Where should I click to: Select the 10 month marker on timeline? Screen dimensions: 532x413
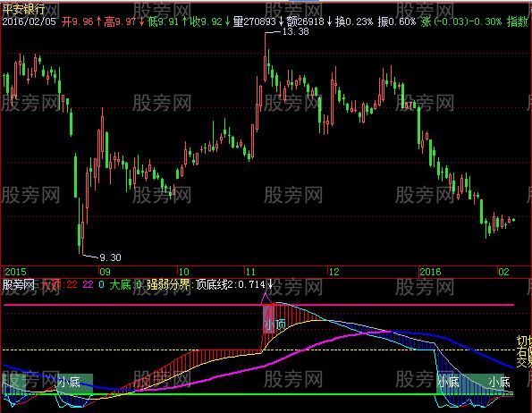point(183,272)
